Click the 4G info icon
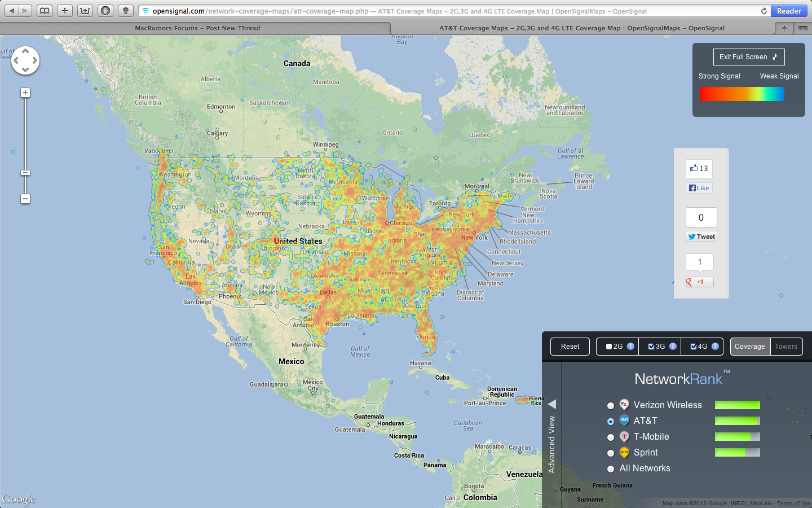 click(715, 347)
